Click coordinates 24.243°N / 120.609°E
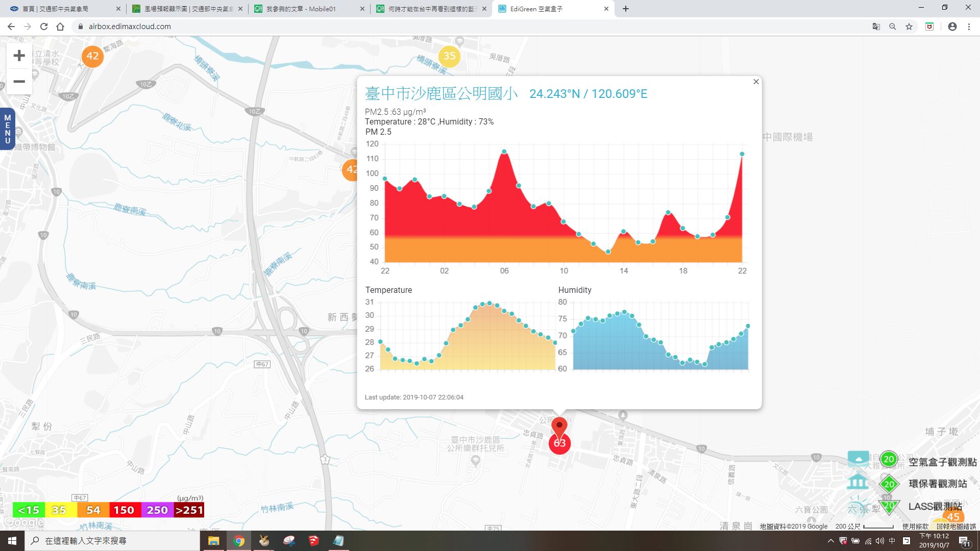The height and width of the screenshot is (551, 980). 589,94
